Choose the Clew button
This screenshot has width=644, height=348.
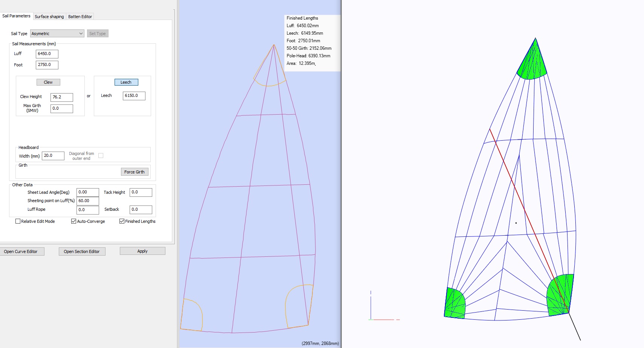point(48,82)
